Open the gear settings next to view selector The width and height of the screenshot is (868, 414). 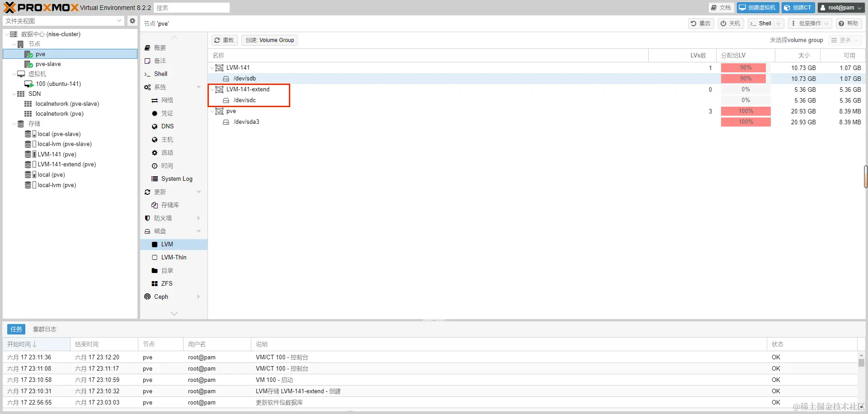tap(132, 21)
